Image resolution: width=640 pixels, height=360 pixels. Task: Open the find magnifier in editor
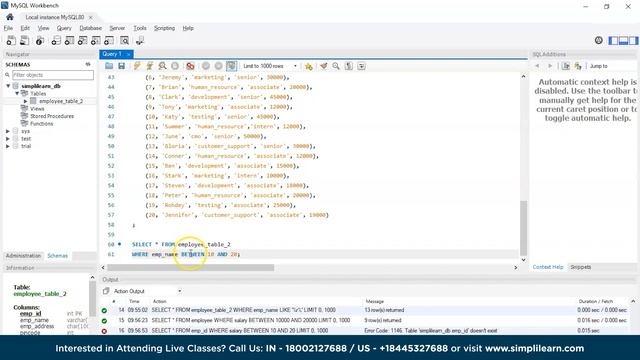click(x=336, y=66)
